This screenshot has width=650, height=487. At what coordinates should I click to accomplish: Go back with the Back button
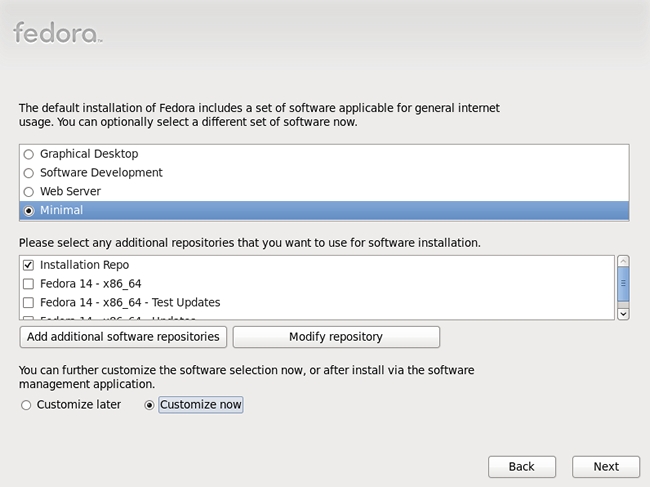[522, 467]
